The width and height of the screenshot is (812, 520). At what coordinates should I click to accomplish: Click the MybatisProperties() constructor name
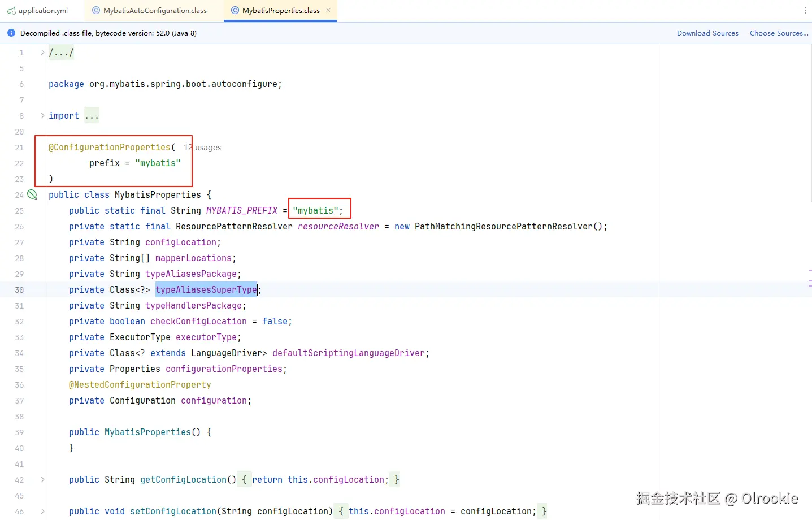[147, 432]
